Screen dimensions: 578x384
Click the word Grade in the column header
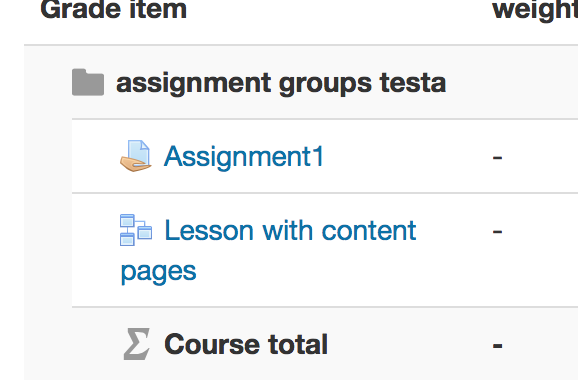pos(81,9)
